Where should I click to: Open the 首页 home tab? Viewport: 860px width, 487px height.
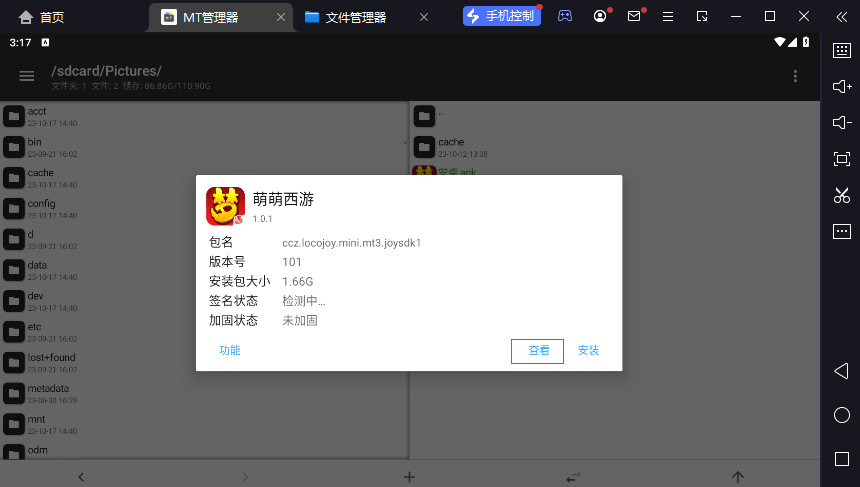41,18
